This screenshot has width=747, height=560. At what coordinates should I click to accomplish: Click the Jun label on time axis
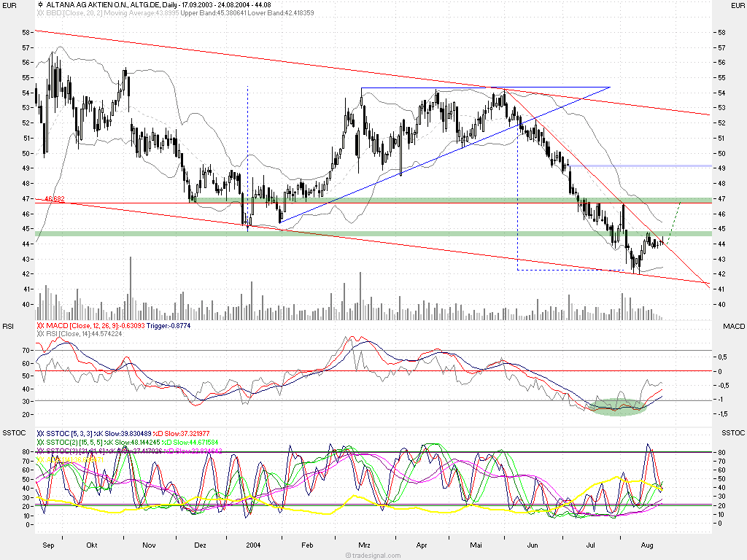pyautogui.click(x=532, y=545)
